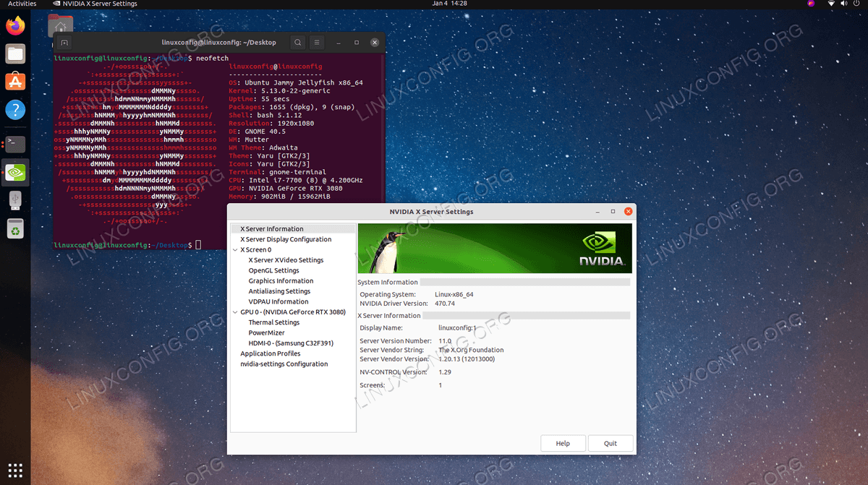The image size is (868, 485).
Task: Open Antialiasing Settings page
Action: [279, 291]
